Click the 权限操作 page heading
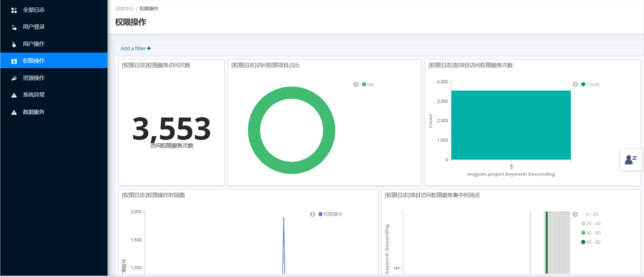The width and height of the screenshot is (644, 277). point(131,22)
